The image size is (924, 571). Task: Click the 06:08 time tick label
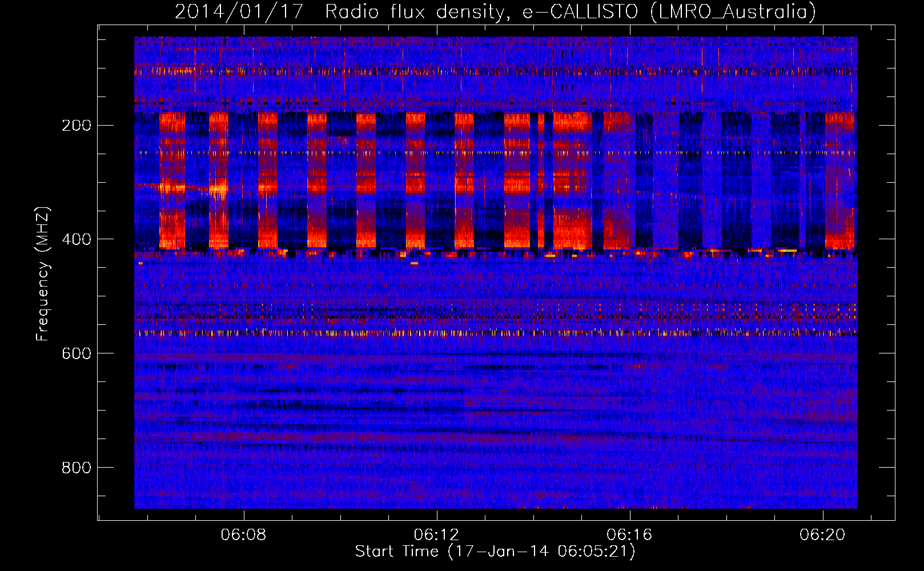click(244, 535)
